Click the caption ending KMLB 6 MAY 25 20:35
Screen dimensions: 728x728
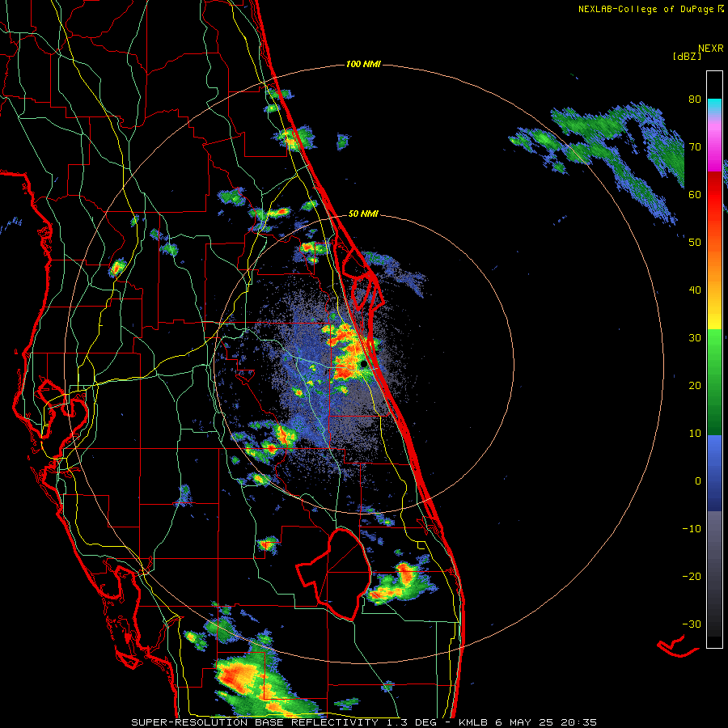tap(363, 722)
